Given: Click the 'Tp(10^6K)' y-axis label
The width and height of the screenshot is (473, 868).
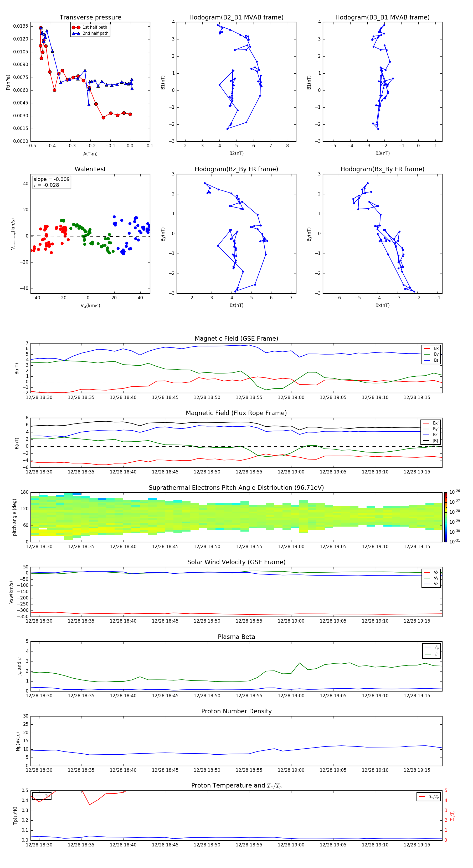Looking at the screenshot, I should pyautogui.click(x=15, y=815).
